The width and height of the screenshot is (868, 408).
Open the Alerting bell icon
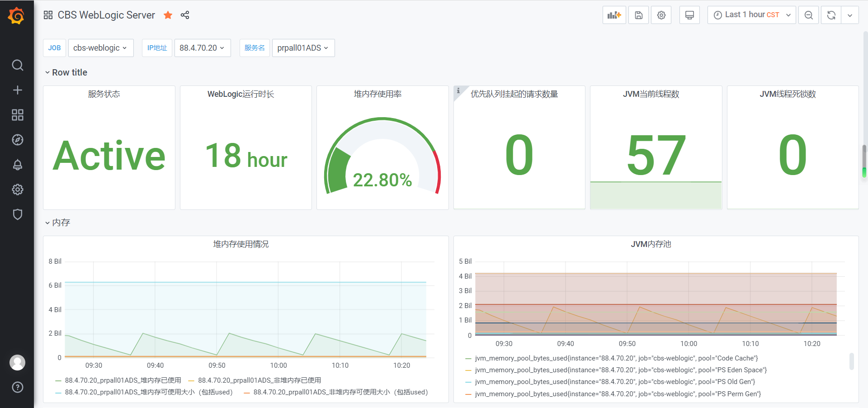pyautogui.click(x=17, y=165)
